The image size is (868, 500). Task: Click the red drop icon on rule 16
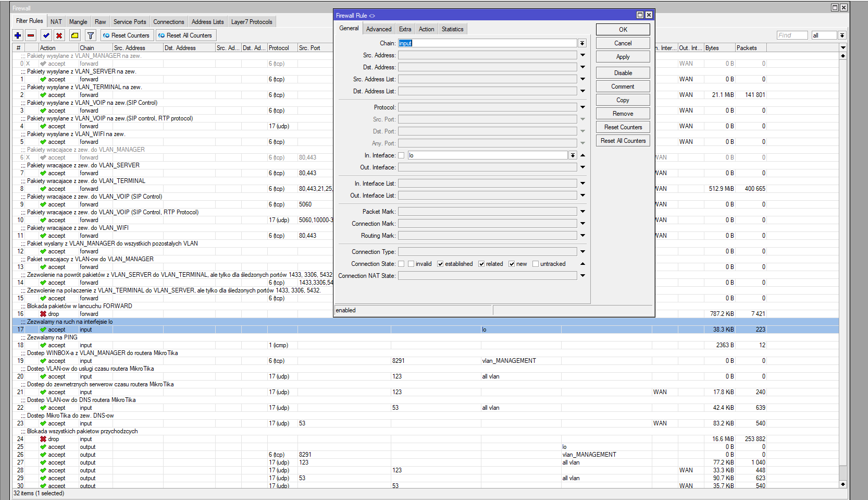[x=43, y=314]
